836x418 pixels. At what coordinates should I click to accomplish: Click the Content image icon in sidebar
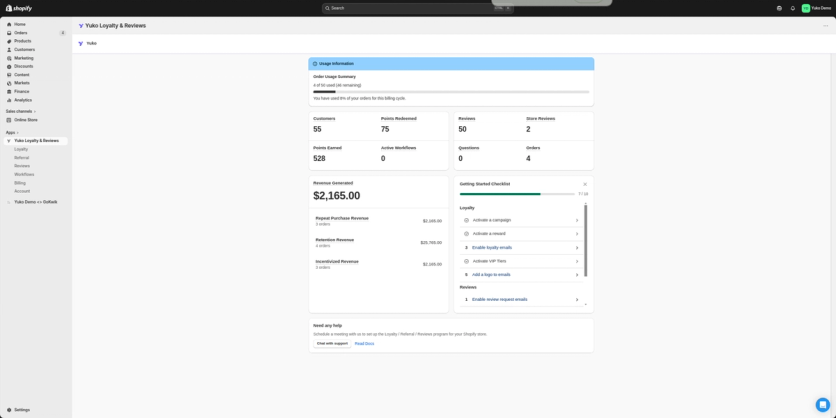(9, 75)
